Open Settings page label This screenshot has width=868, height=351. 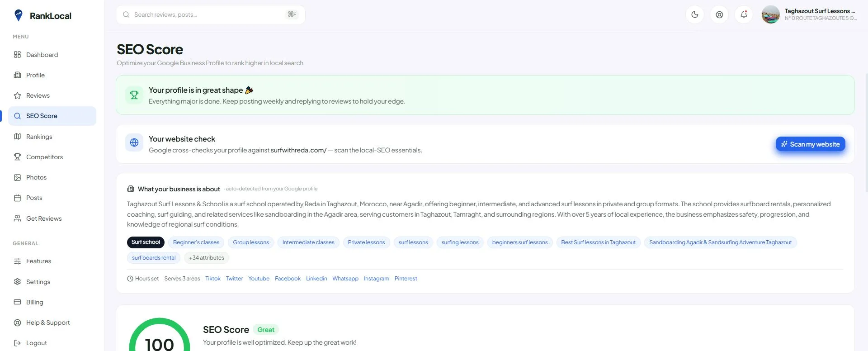[x=38, y=282]
